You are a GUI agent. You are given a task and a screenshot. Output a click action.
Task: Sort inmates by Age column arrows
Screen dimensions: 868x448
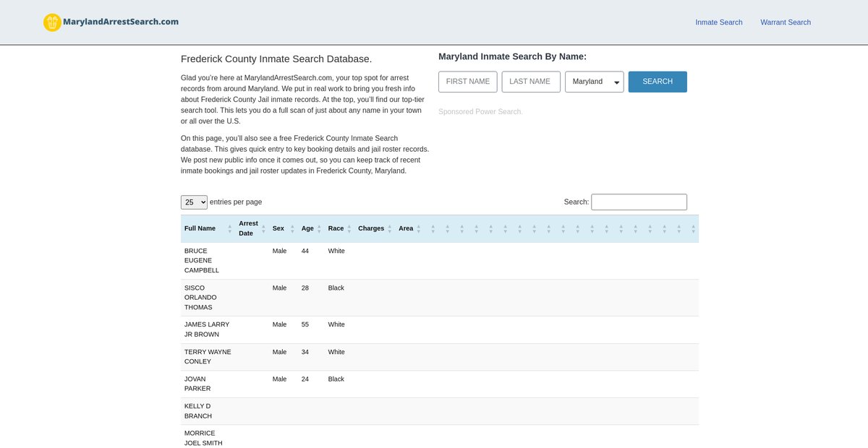coord(319,228)
